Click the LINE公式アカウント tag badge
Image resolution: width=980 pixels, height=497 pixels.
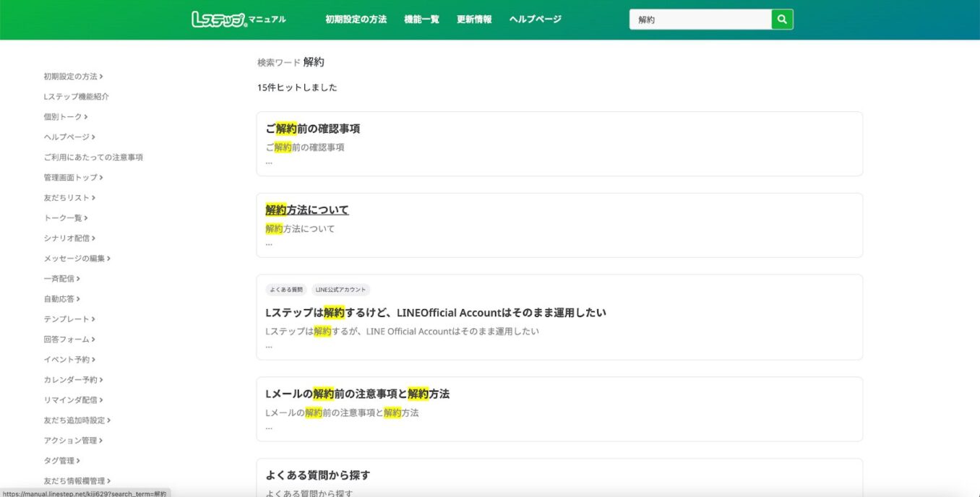coord(341,289)
